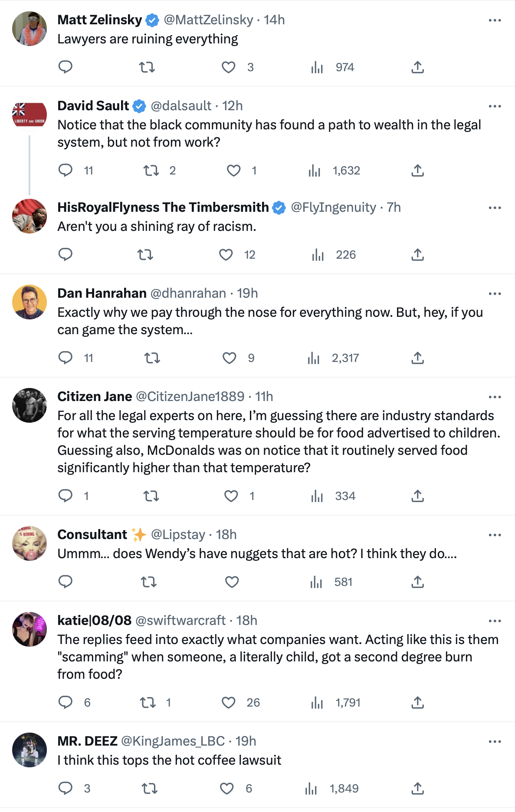The image size is (515, 812).
Task: Like katie|08/08's second degree burn tweet
Action: tap(229, 702)
